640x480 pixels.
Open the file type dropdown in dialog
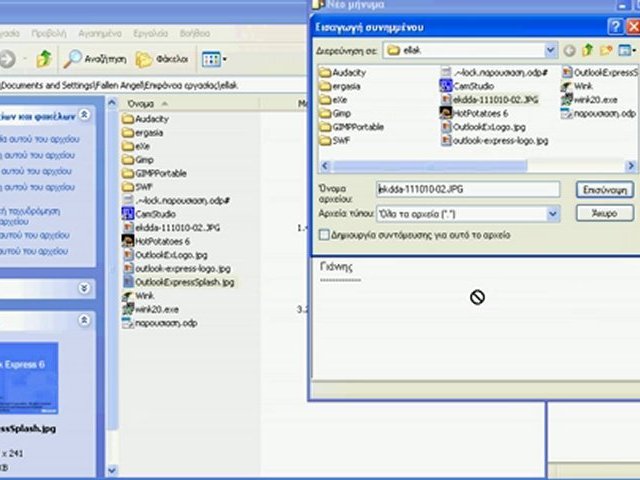(x=553, y=214)
